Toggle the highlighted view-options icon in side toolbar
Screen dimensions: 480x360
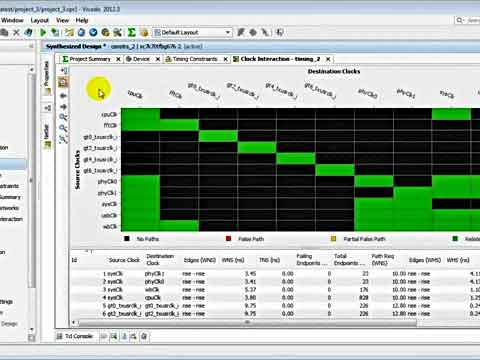(63, 82)
